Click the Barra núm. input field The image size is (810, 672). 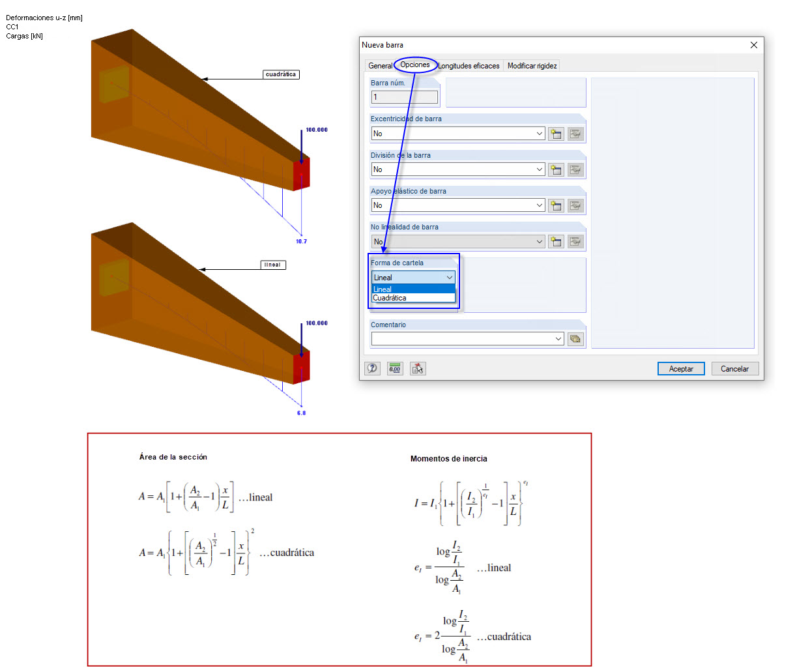click(405, 97)
